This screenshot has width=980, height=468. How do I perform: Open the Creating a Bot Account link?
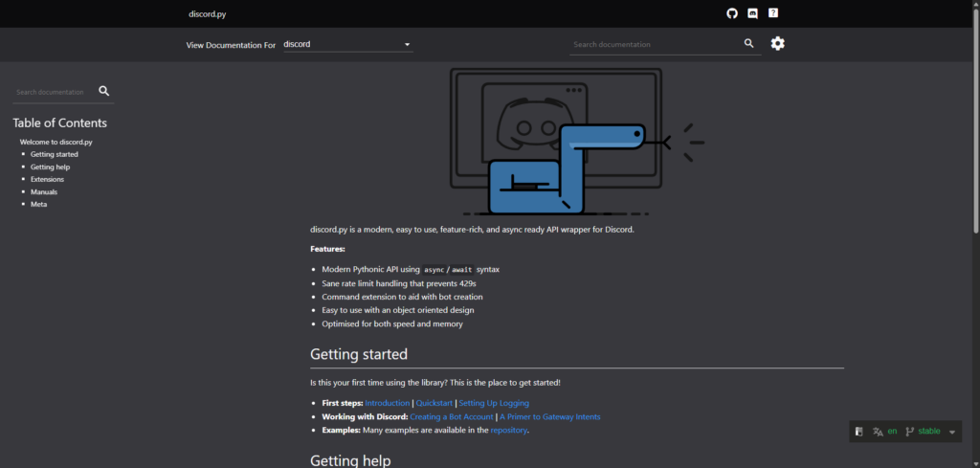452,416
